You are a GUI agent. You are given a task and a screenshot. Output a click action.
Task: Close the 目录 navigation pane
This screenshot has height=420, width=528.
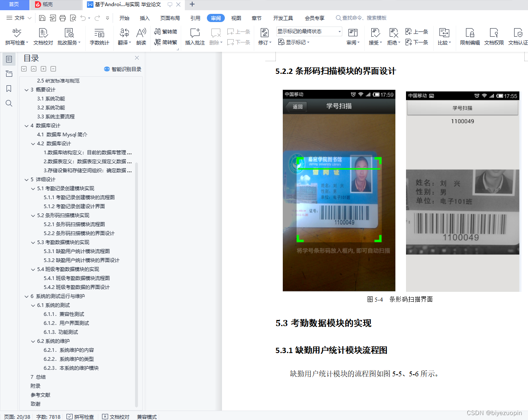point(137,58)
